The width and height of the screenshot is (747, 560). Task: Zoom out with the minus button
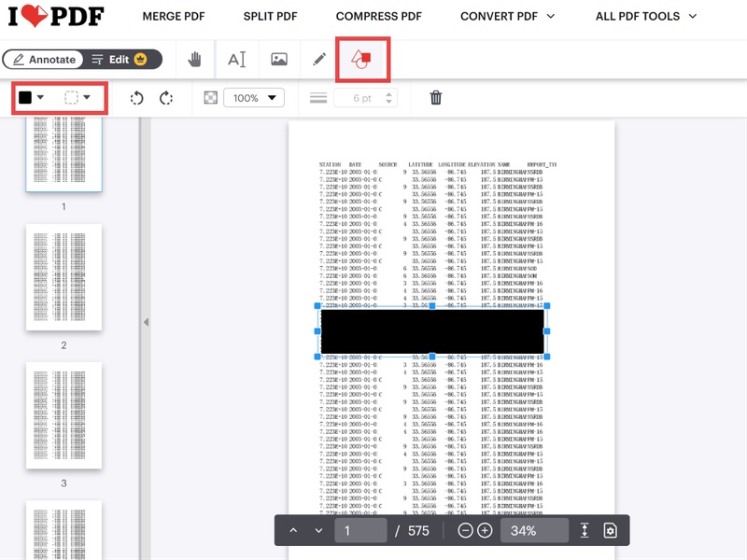[465, 530]
